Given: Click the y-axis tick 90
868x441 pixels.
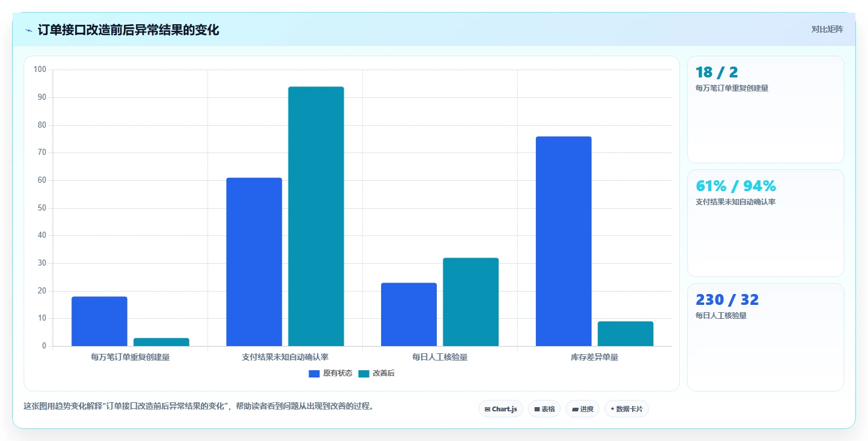Looking at the screenshot, I should pos(42,97).
